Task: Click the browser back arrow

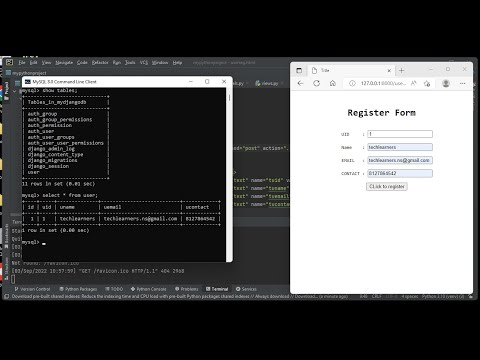Action: point(300,83)
